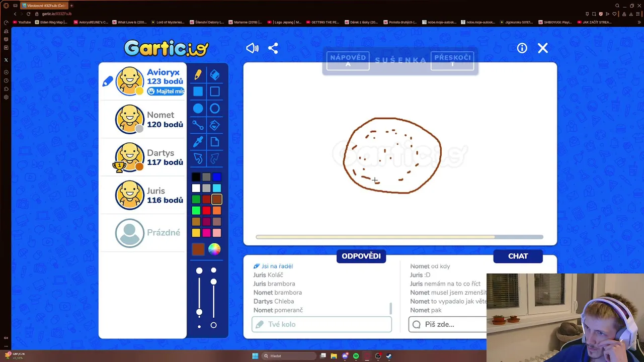
Task: Click the share room icon
Action: coord(273,48)
